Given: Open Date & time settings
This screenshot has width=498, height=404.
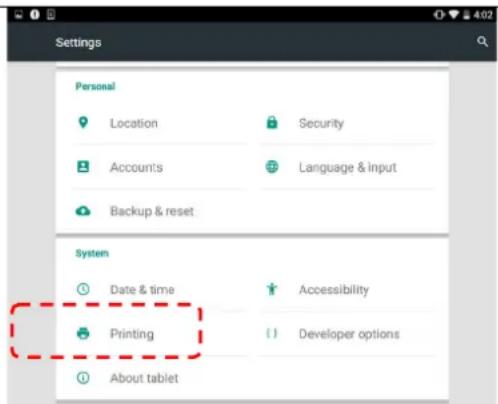Looking at the screenshot, I should (x=159, y=289).
